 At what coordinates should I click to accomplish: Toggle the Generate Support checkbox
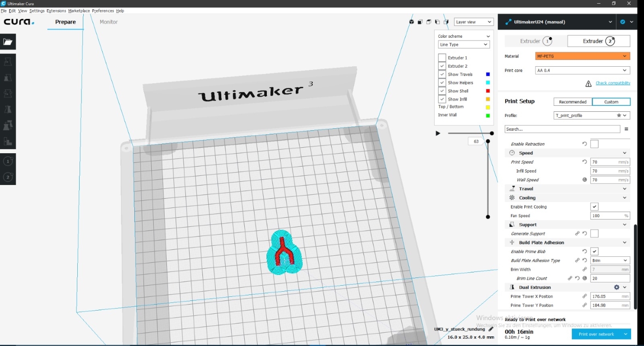tap(594, 234)
